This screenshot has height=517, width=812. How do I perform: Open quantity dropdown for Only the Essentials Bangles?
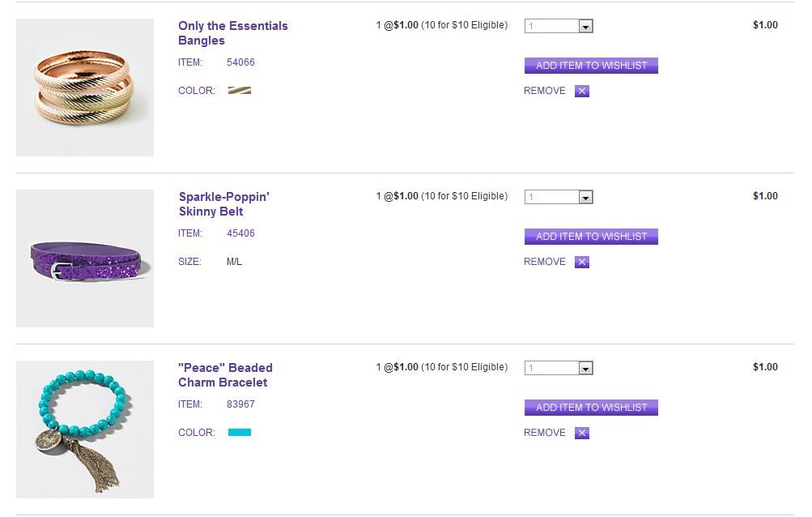point(559,26)
